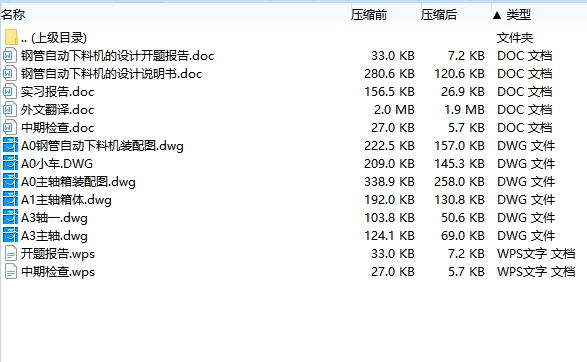Screen dimensions: 587x362
Task: Click the WPS icon beside 开题报告.wps
Action: (x=11, y=253)
